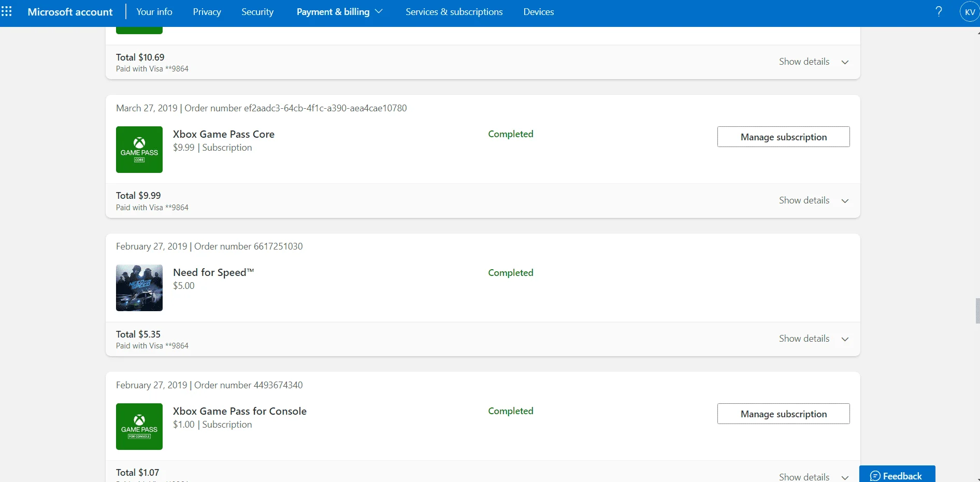980x482 pixels.
Task: Show details for the $5.35 order
Action: (814, 339)
